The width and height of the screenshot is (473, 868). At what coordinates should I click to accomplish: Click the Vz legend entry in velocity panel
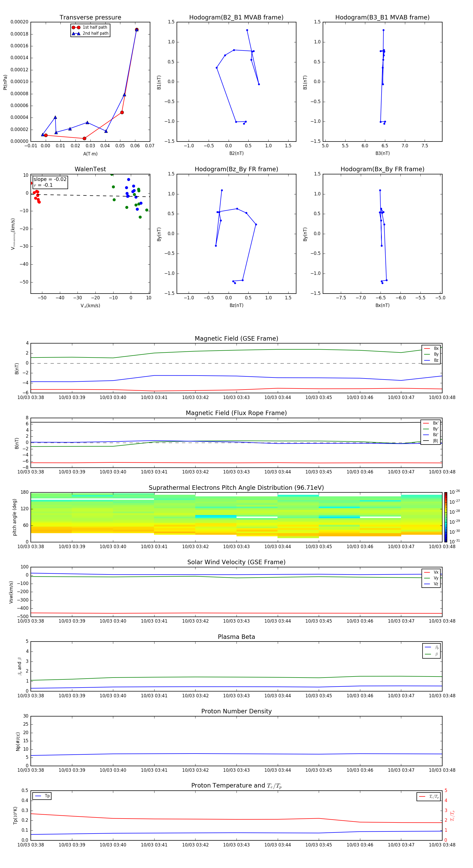pyautogui.click(x=431, y=584)
